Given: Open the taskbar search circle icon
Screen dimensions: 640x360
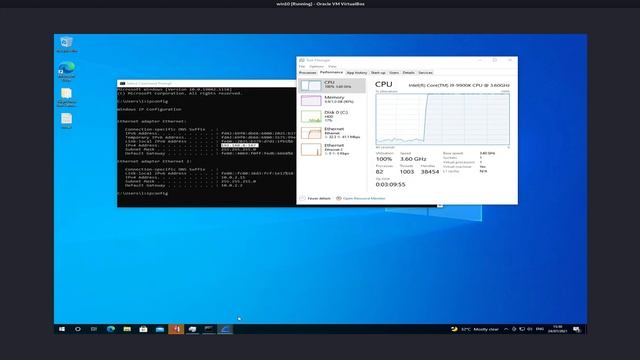Looking at the screenshot, I should pyautogui.click(x=78, y=329).
